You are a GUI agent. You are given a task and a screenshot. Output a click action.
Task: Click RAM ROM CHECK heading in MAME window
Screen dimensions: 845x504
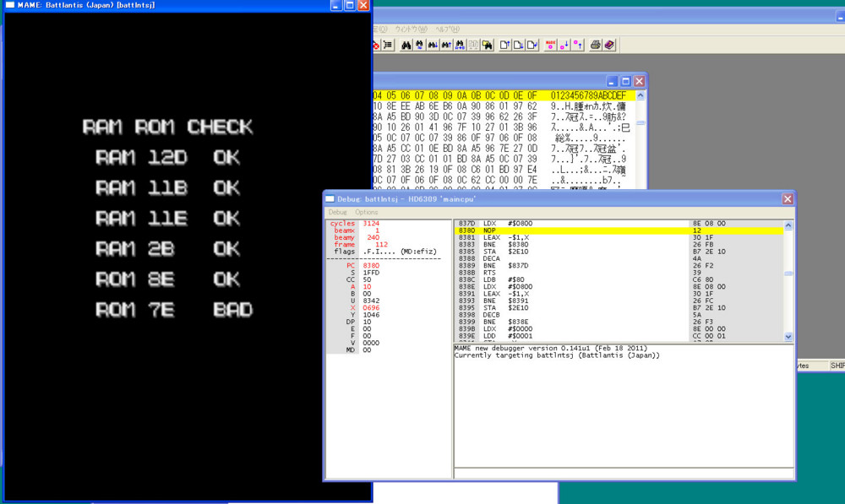167,127
